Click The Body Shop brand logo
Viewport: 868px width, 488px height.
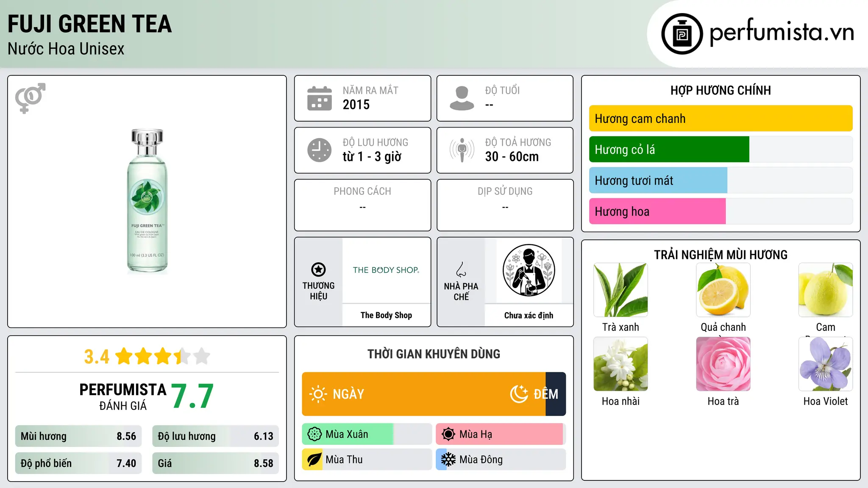coord(386,270)
